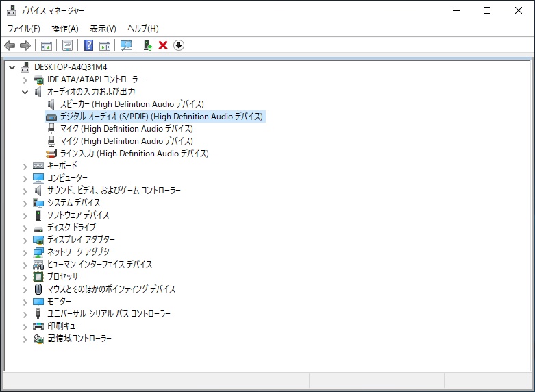
Task: Minimize the デバイス マネージャー window
Action: click(456, 10)
